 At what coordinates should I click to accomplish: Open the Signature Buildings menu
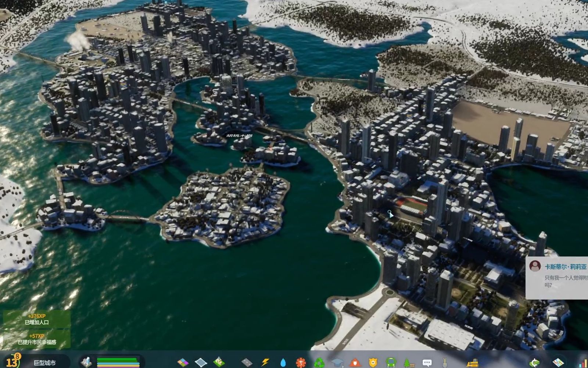pos(219,362)
